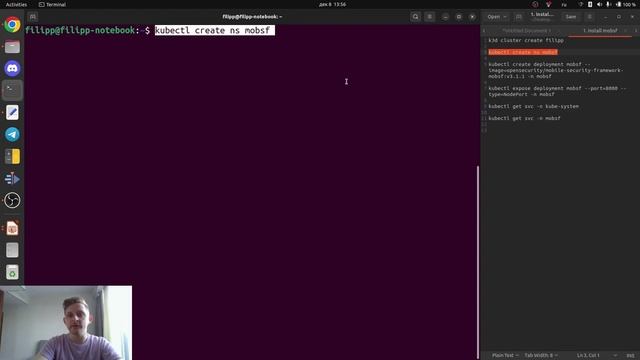Open the terminal hamburger menu
Screen dimensions: 640x360
pos(429,17)
